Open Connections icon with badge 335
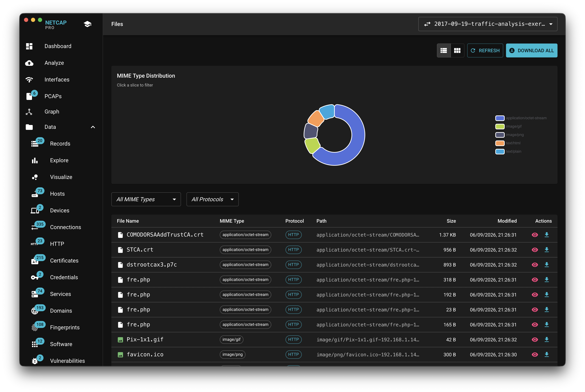 coord(35,227)
